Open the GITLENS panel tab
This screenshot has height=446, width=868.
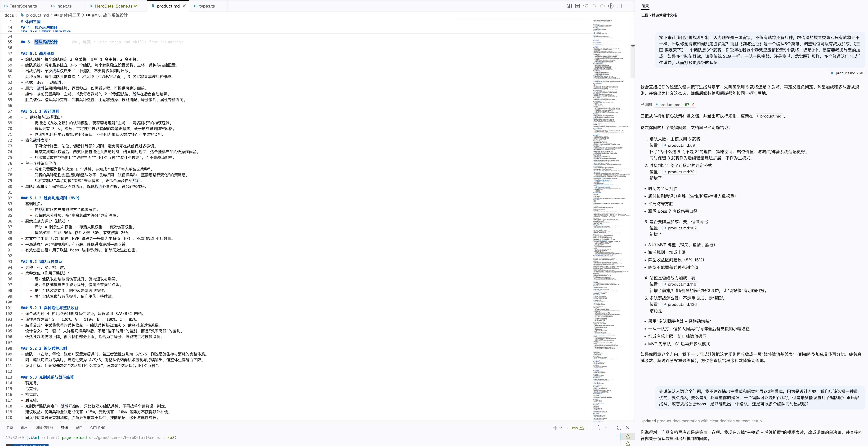98,428
